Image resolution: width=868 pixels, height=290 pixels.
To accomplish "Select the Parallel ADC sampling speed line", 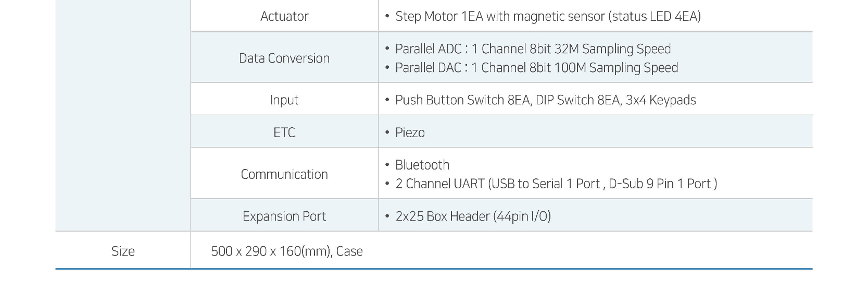I will 533,49.
